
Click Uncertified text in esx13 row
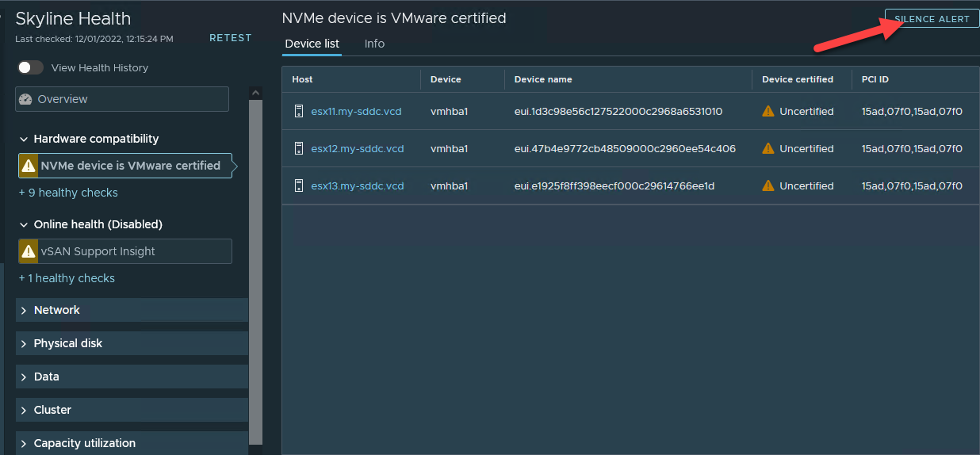point(806,185)
